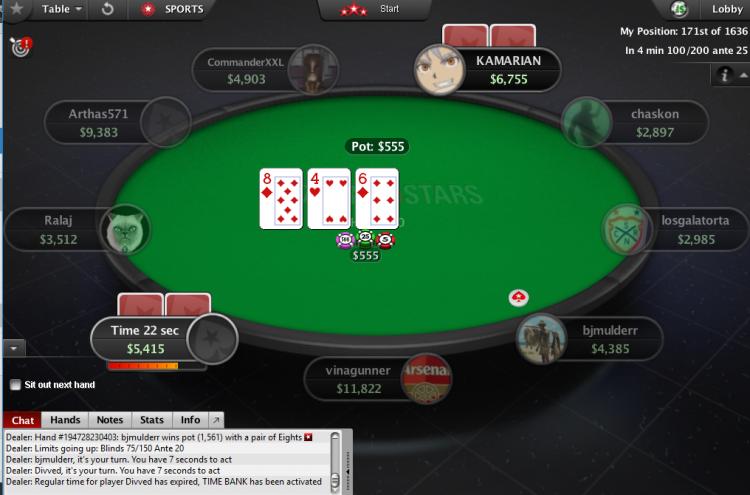Click the star favorite icon in the toolbar
The width and height of the screenshot is (750, 495).
coord(17,8)
